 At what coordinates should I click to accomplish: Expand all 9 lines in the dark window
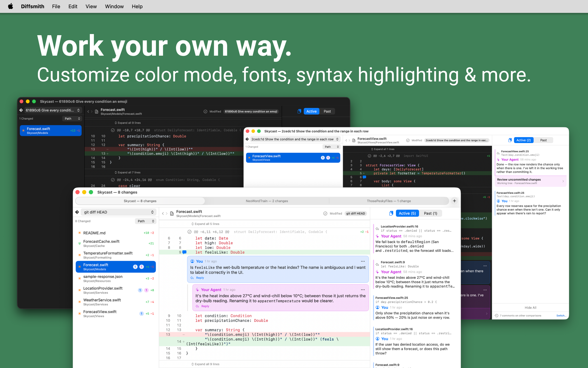coord(127,123)
